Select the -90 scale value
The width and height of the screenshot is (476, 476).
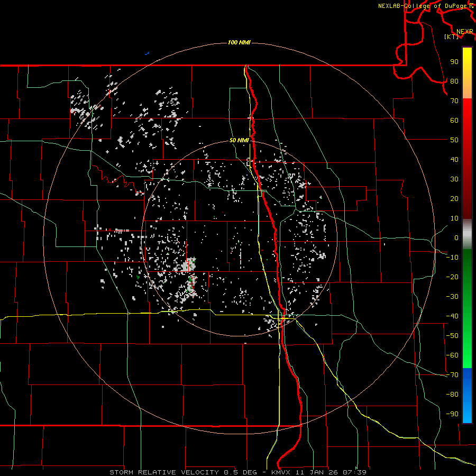(x=452, y=414)
